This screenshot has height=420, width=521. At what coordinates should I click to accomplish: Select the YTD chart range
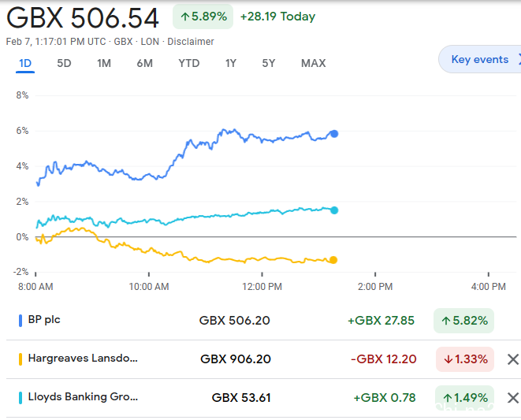coord(188,63)
